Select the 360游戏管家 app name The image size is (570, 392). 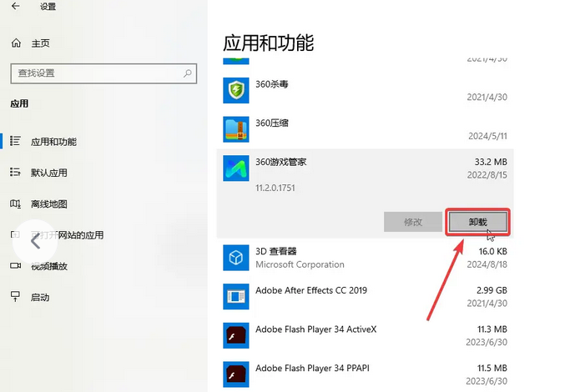point(281,162)
